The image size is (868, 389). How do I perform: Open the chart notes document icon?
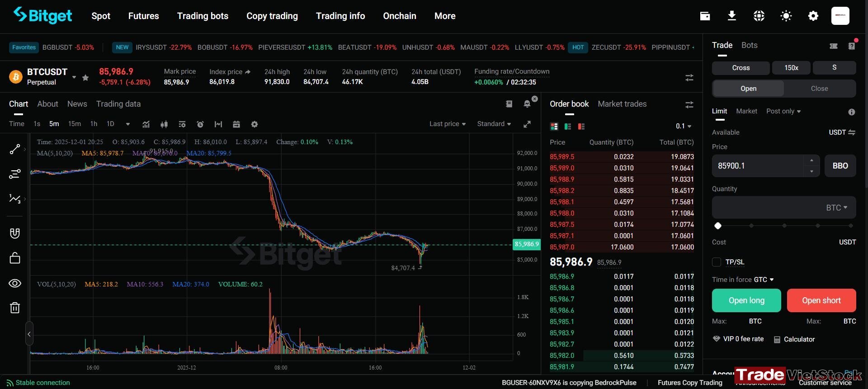tap(509, 104)
